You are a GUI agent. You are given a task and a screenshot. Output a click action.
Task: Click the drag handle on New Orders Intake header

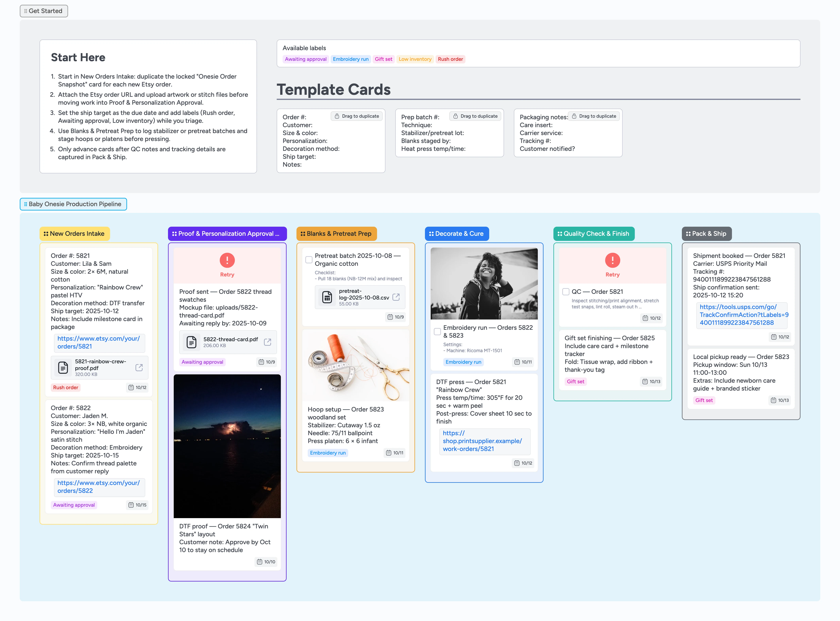(46, 233)
